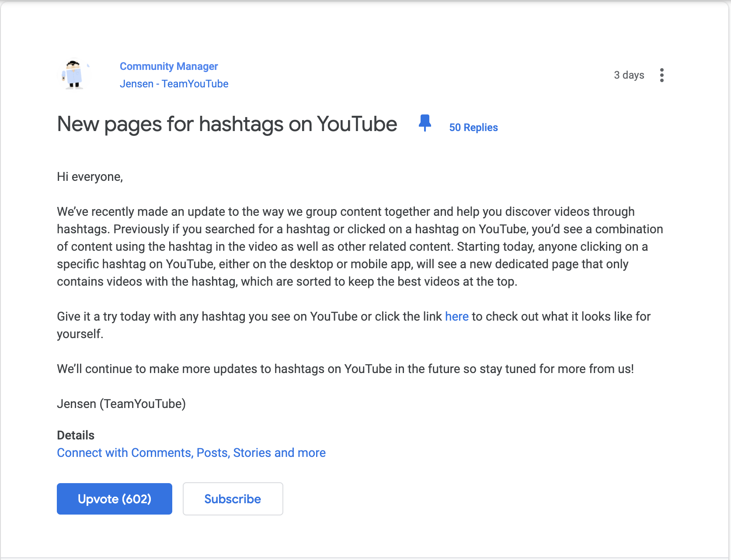731x560 pixels.
Task: Click the 'Details' heading
Action: pyautogui.click(x=76, y=435)
